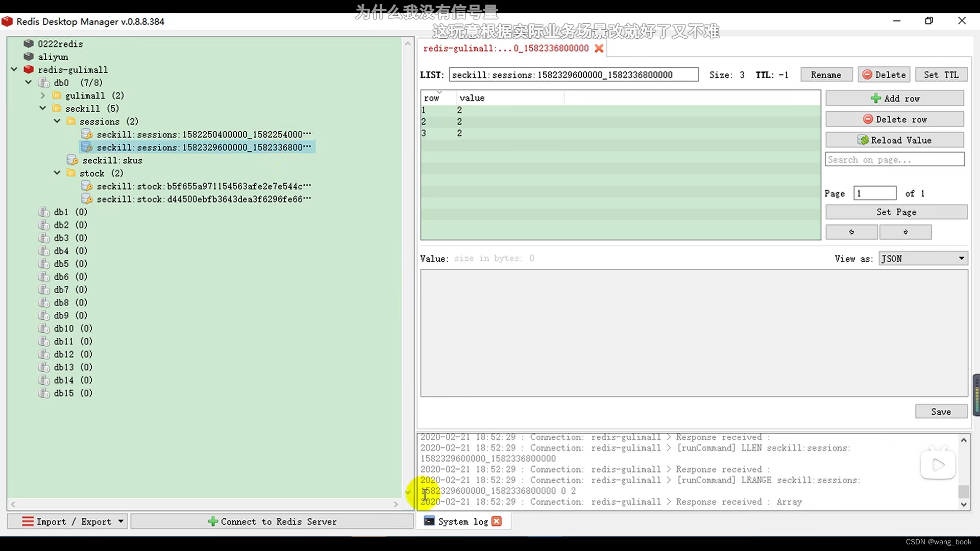
Task: Select the seckill:skus key icon
Action: [x=72, y=160]
